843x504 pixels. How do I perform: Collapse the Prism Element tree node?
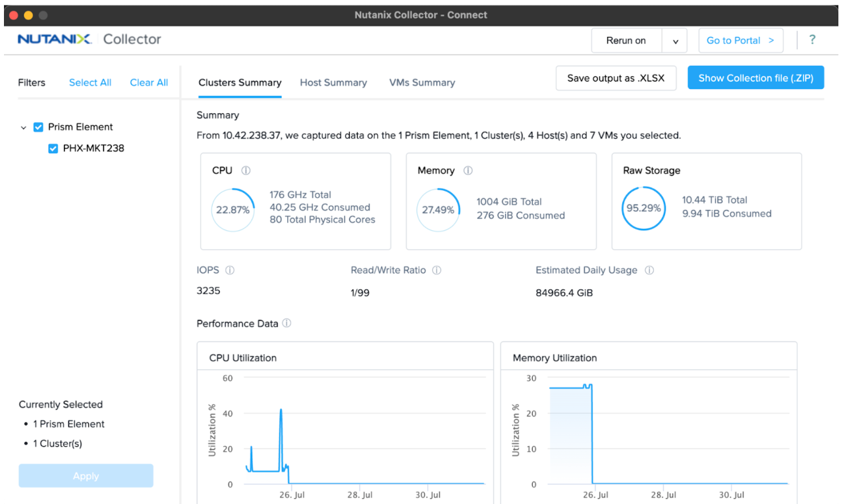[x=24, y=126]
